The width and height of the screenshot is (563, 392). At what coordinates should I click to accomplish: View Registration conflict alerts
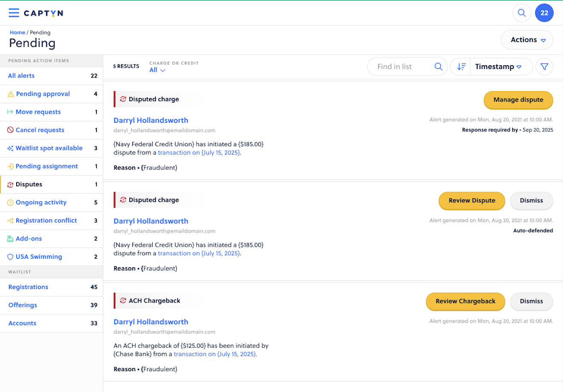pos(51,221)
